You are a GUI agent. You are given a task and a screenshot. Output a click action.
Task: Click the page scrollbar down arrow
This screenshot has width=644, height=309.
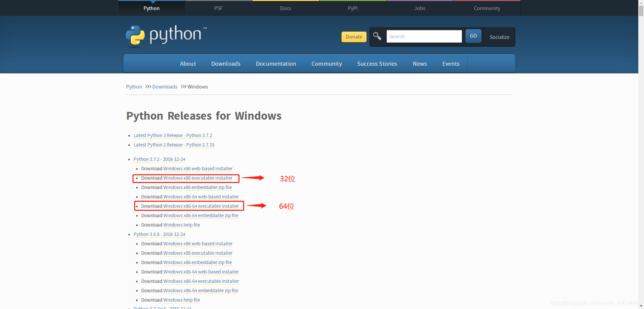click(641, 306)
